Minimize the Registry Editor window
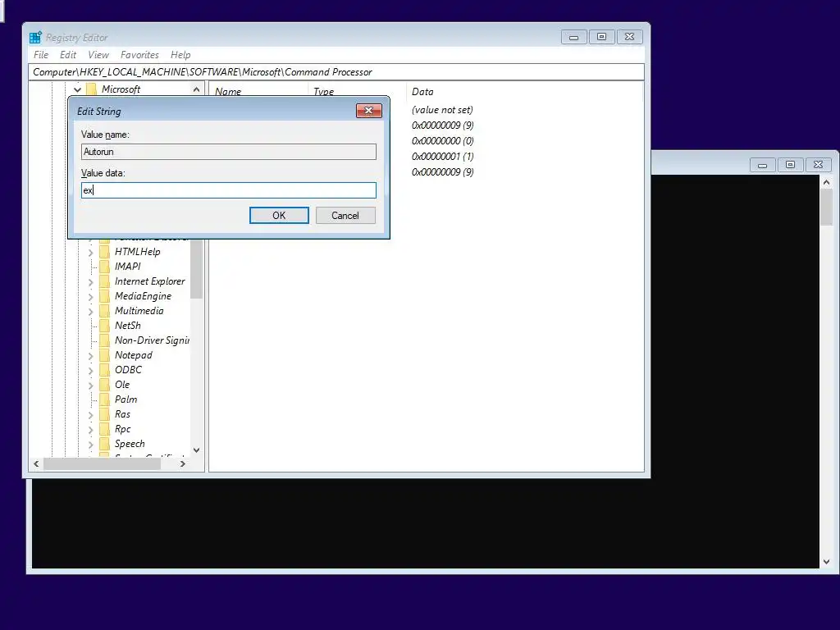 tap(573, 37)
